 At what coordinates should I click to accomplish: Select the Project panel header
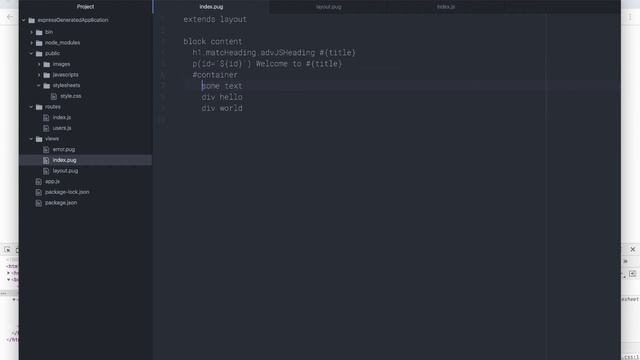(x=85, y=7)
